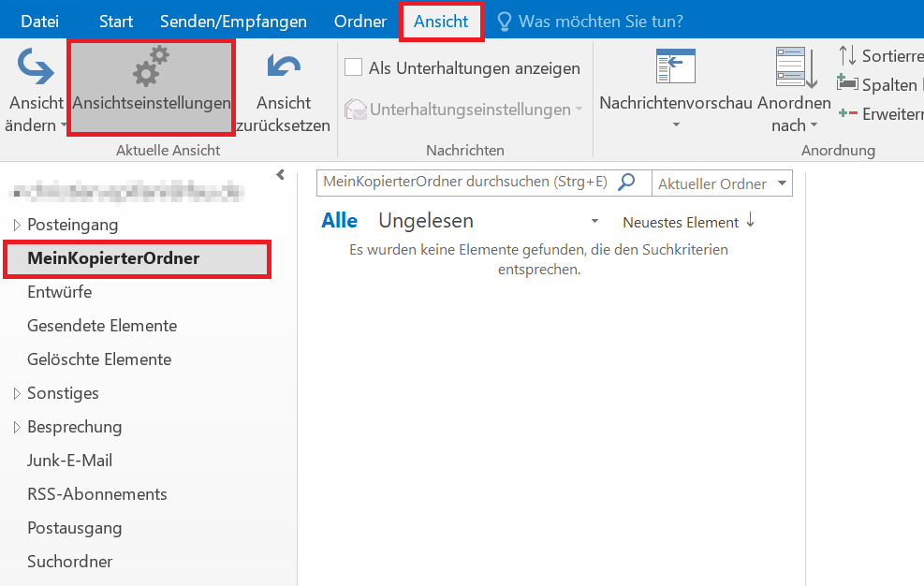Expand the Sonstiges folder
Image resolution: width=924 pixels, height=586 pixels.
17,394
